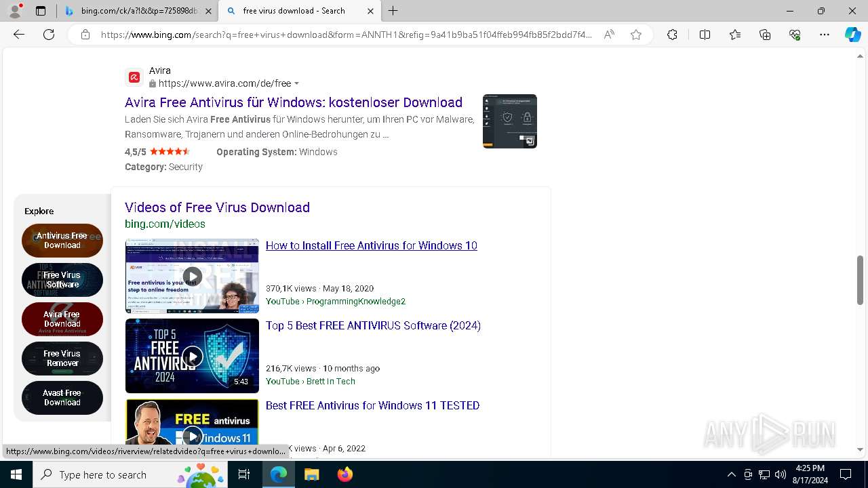Show hidden system tray icons
Viewport: 868px width, 488px height.
point(731,474)
